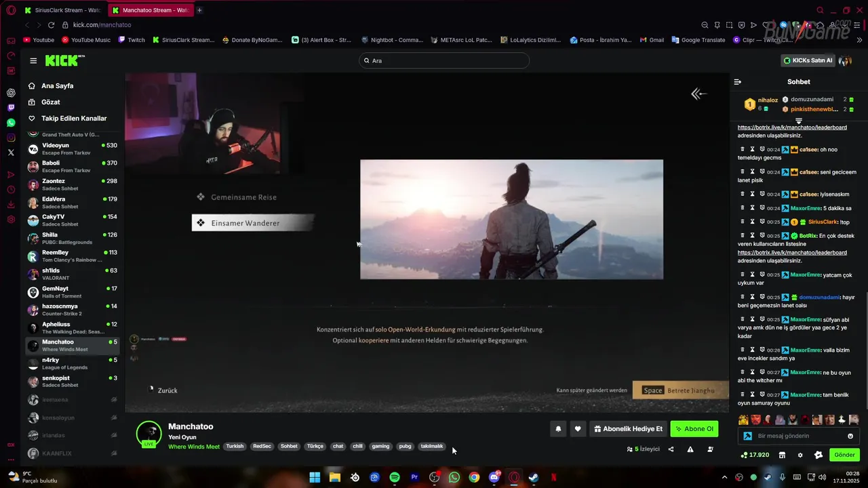This screenshot has width=868, height=488.
Task: Click KICKs Satın Al button
Action: click(x=807, y=60)
